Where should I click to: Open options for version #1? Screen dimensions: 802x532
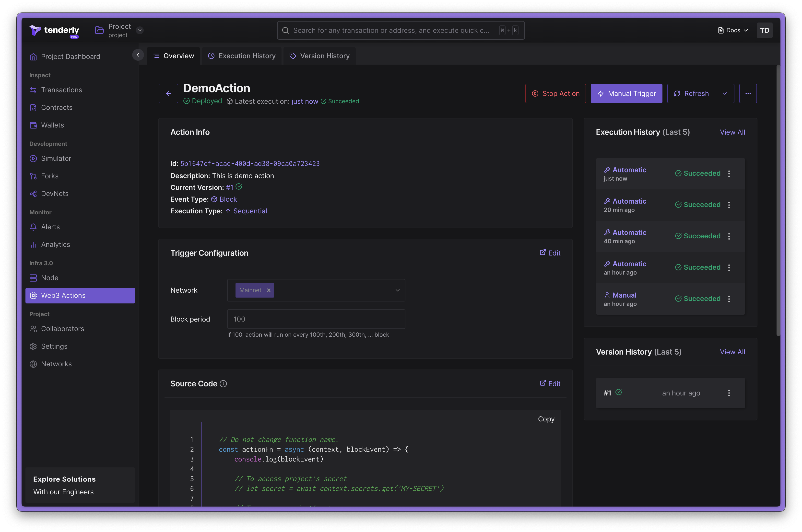click(729, 393)
